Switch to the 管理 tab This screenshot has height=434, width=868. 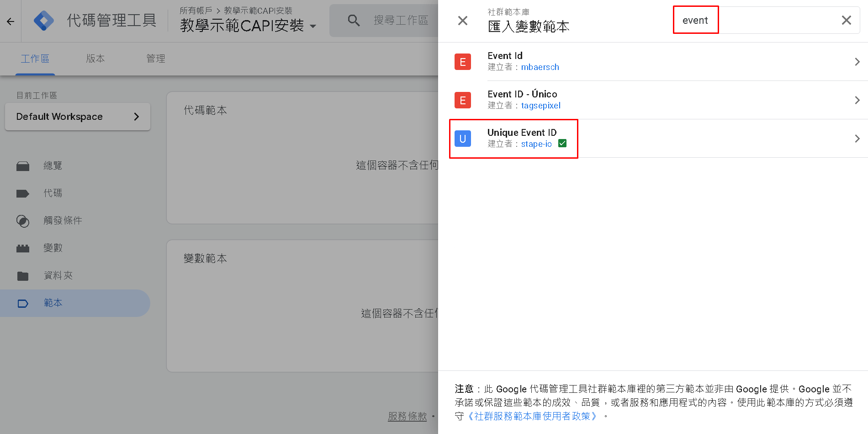156,59
